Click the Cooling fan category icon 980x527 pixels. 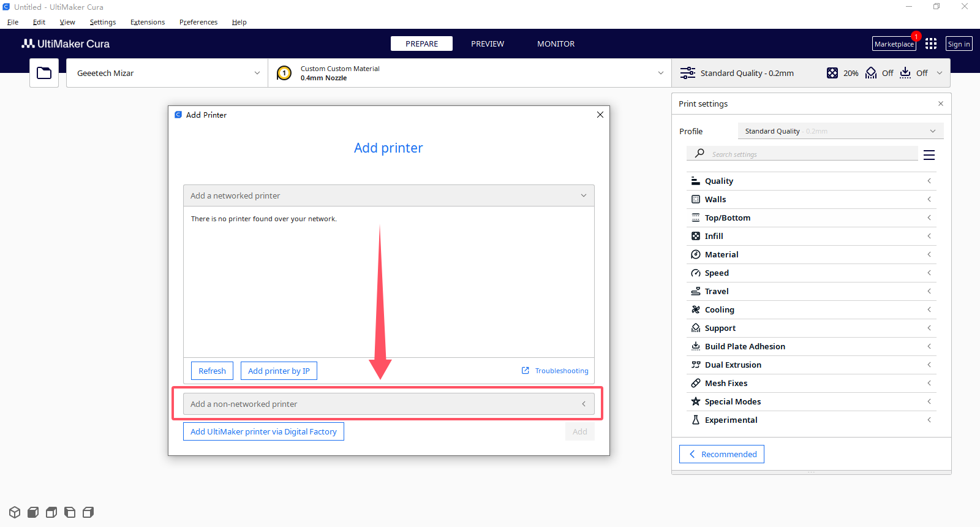coord(696,309)
